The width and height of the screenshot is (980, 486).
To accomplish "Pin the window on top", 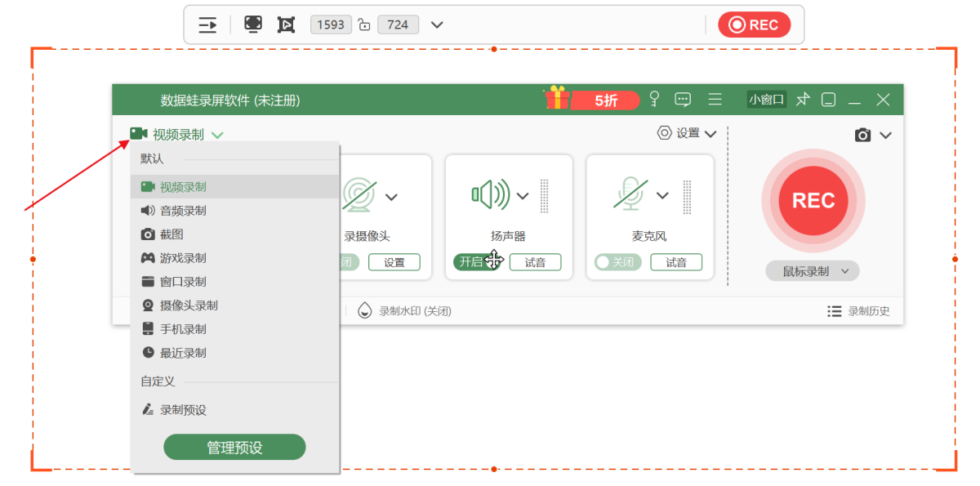I will 803,100.
